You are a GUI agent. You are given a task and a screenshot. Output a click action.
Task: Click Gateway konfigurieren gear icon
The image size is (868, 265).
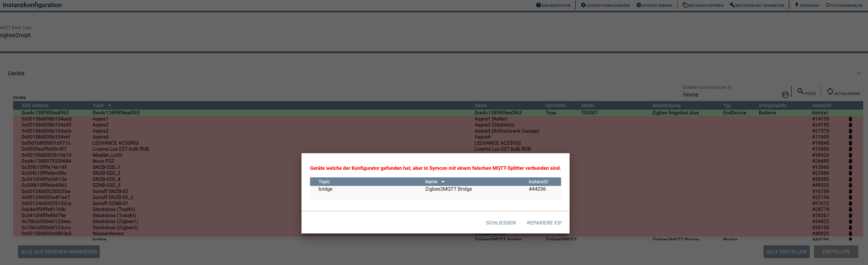583,5
